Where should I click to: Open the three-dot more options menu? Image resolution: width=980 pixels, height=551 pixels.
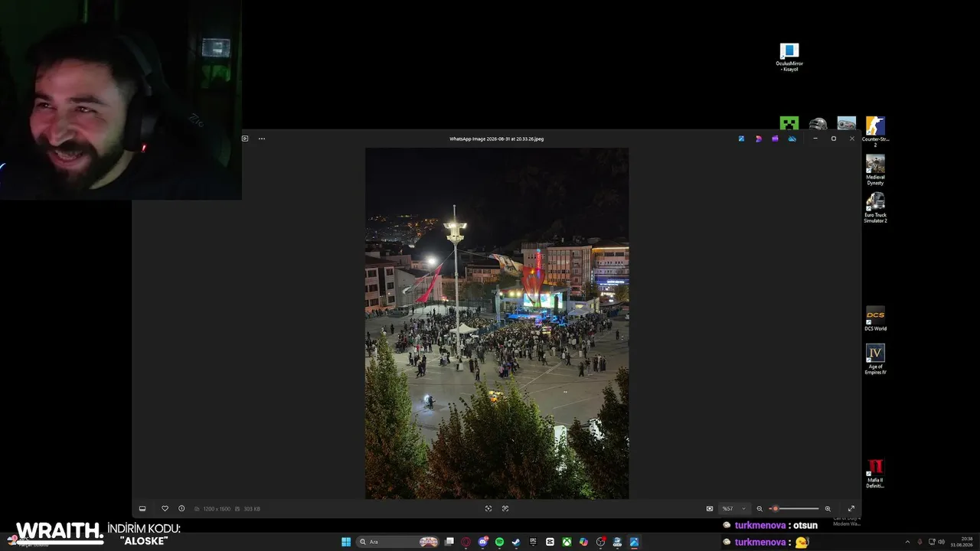pos(262,139)
